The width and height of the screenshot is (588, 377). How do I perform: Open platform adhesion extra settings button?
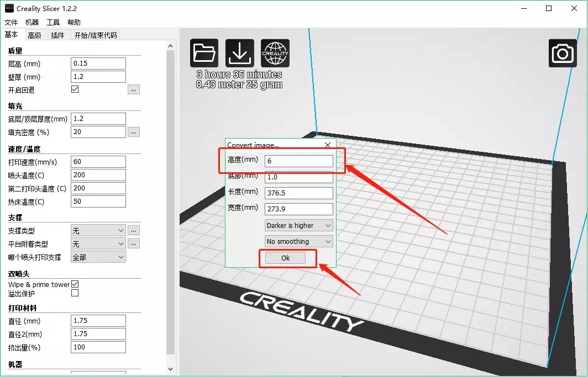[134, 244]
